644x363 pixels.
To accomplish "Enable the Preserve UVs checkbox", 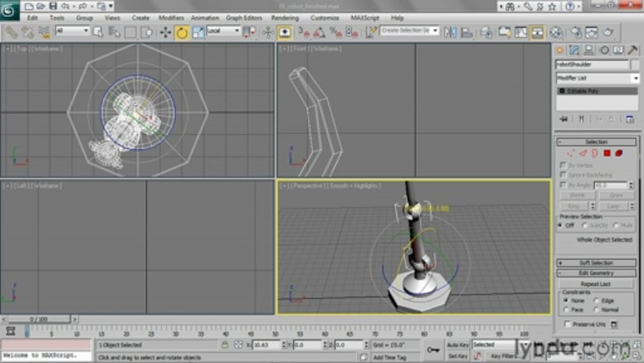I will click(x=567, y=324).
